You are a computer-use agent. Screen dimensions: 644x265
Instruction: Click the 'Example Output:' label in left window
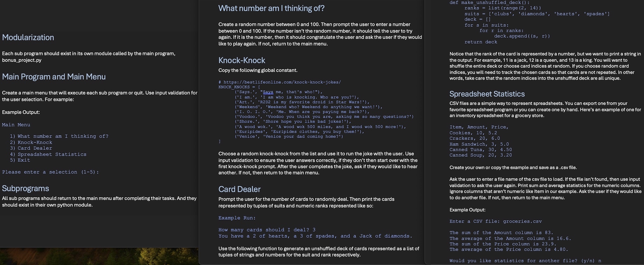[21, 112]
